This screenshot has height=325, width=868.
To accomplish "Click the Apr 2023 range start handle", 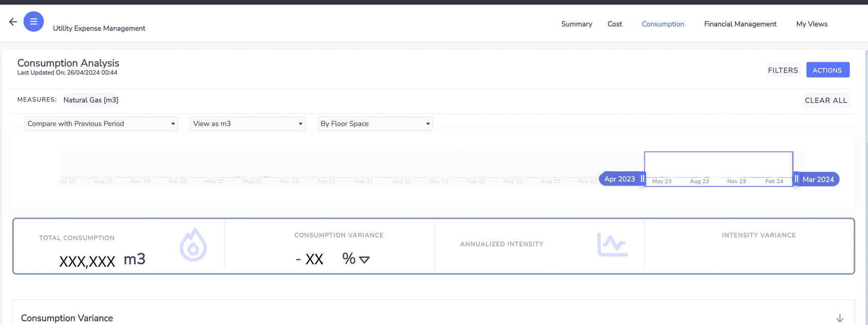I will coord(643,179).
